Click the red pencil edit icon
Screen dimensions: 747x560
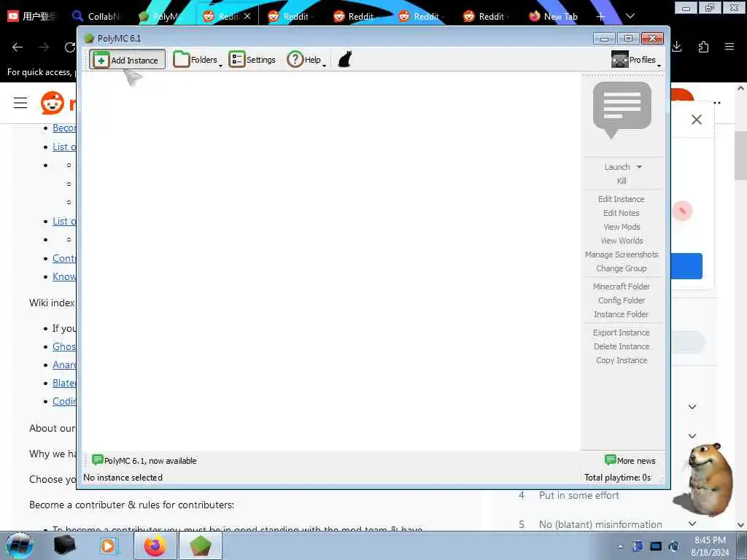(682, 211)
